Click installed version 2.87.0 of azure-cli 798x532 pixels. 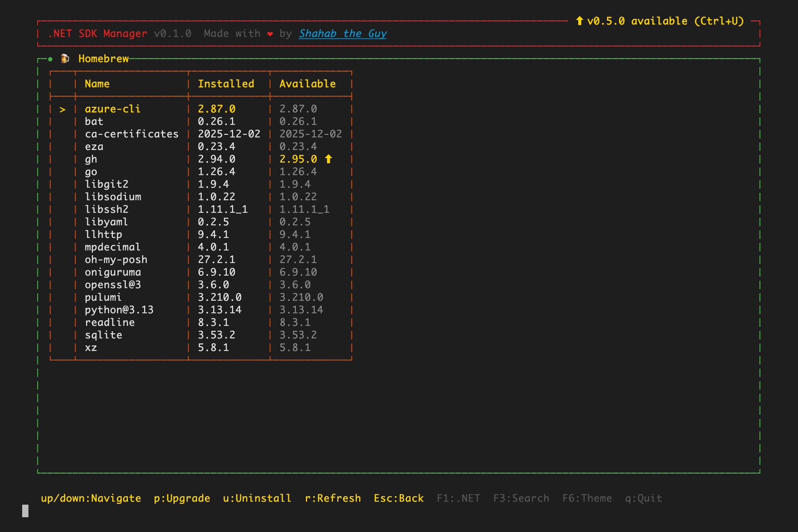(216, 109)
